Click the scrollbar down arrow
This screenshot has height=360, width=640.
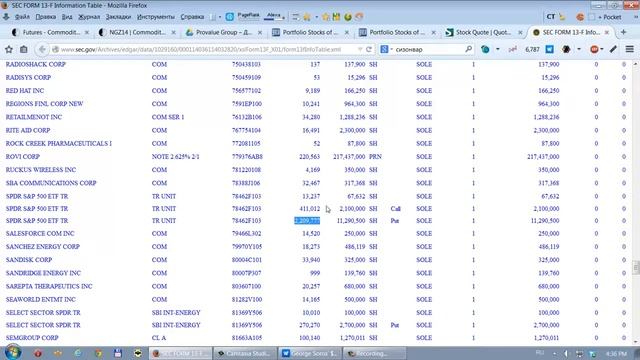point(636,342)
